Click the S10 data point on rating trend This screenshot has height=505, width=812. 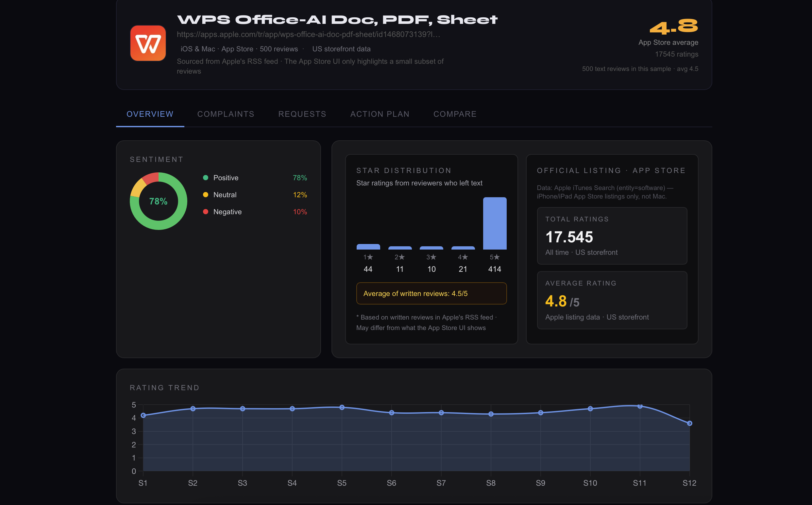[590, 409]
